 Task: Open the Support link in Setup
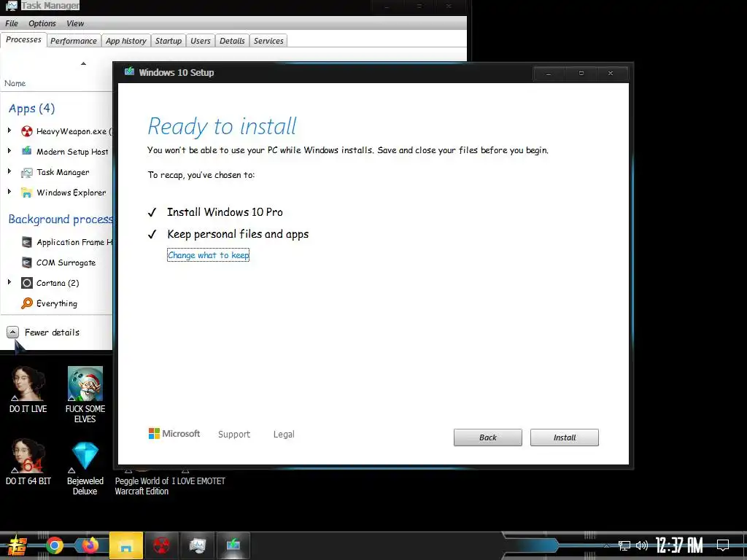pyautogui.click(x=234, y=435)
